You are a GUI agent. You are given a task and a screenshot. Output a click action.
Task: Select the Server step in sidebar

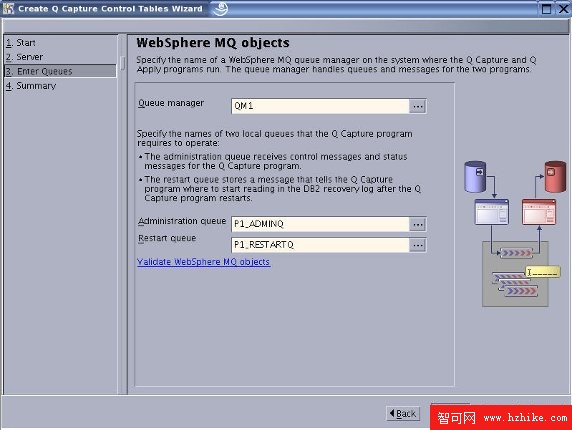point(24,57)
